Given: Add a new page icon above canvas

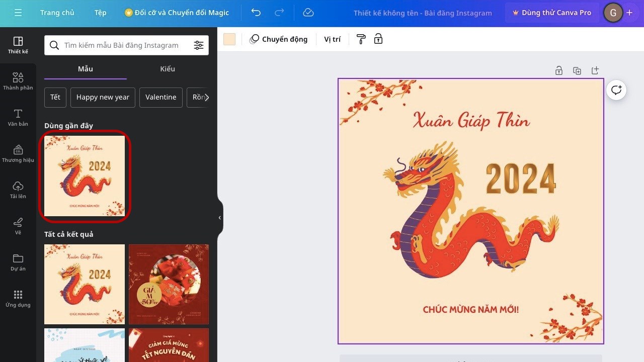Looking at the screenshot, I should coord(595,71).
